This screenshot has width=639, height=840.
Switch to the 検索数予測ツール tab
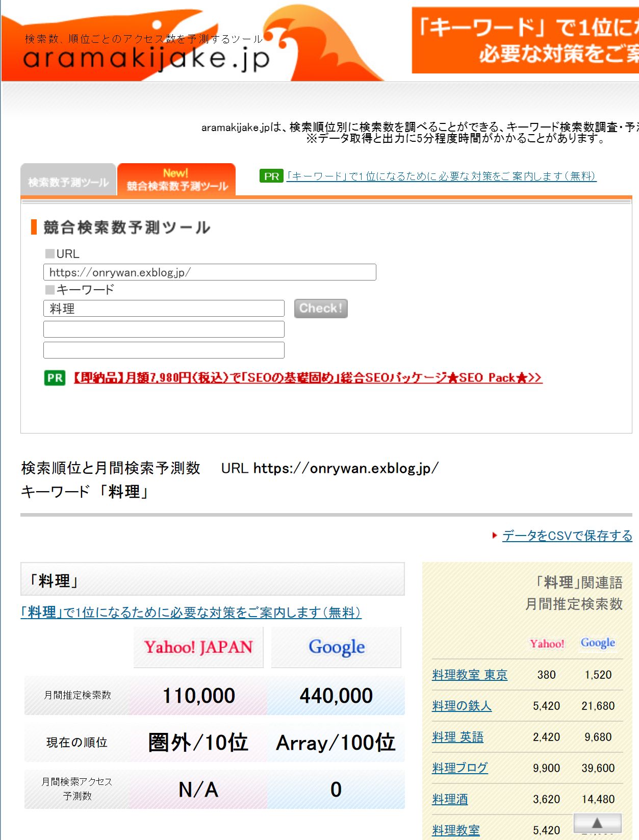(68, 180)
